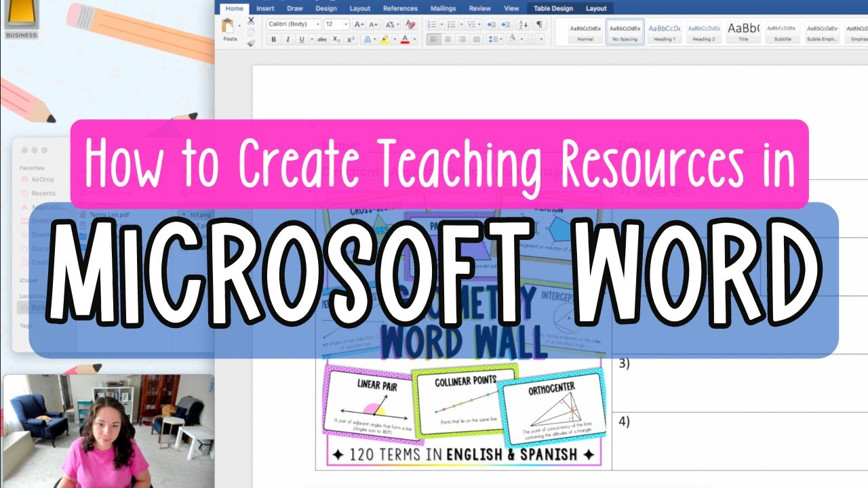Set paragraph alignment to left
The width and height of the screenshot is (868, 488).
click(433, 39)
